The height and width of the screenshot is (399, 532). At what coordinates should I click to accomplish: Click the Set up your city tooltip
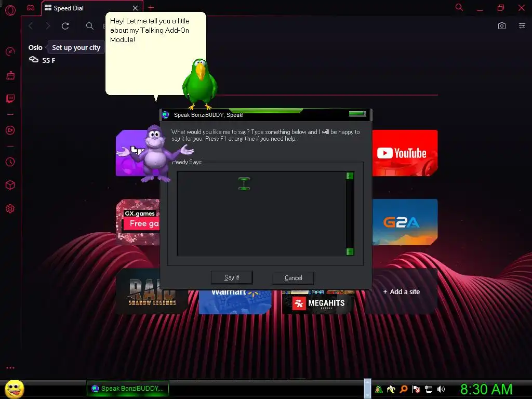[x=76, y=47]
